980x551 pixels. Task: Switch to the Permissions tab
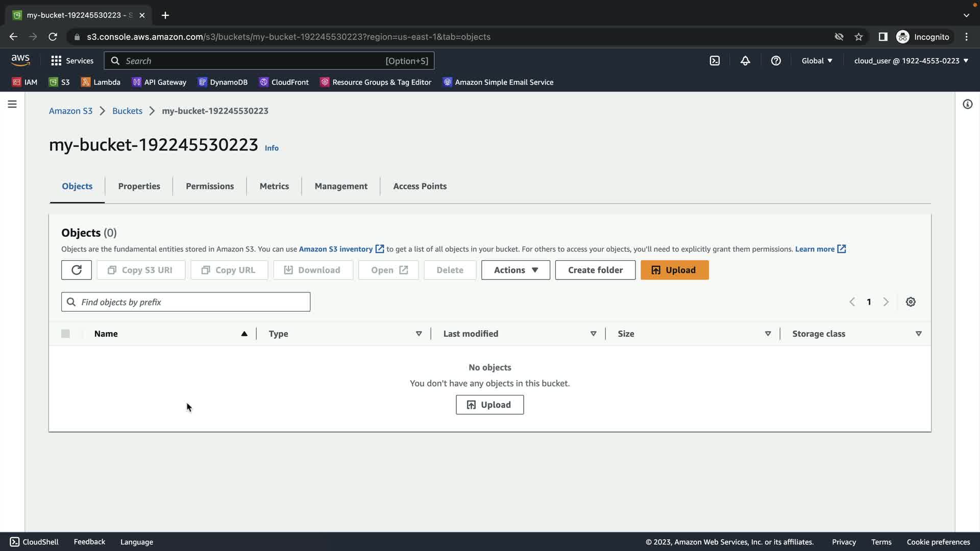point(210,186)
